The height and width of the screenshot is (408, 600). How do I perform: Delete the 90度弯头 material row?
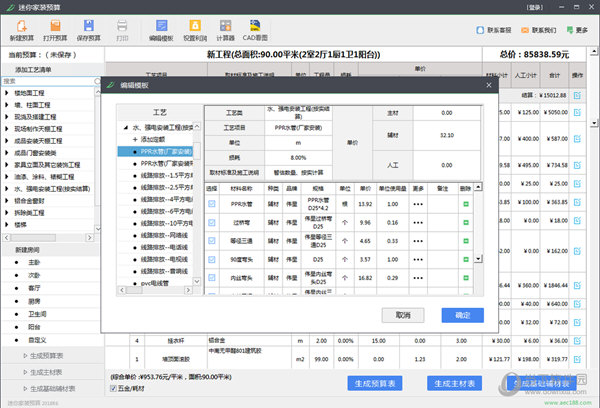point(466,259)
